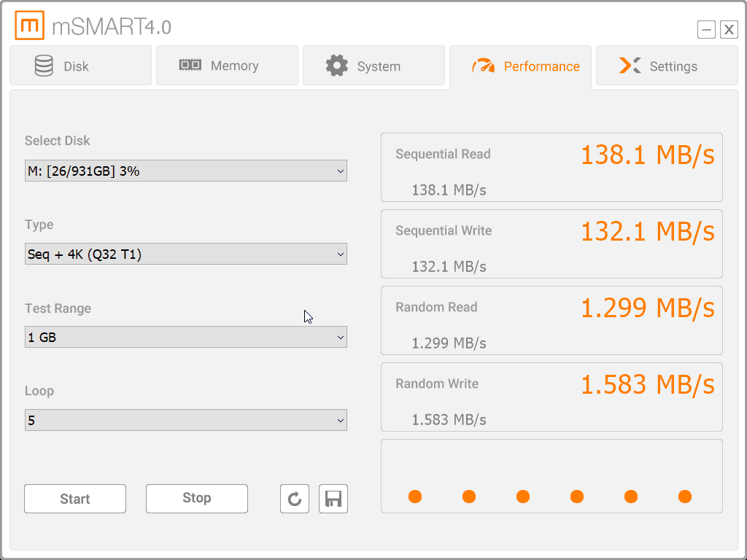Click the Loop label
This screenshot has width=747, height=560.
point(39,391)
